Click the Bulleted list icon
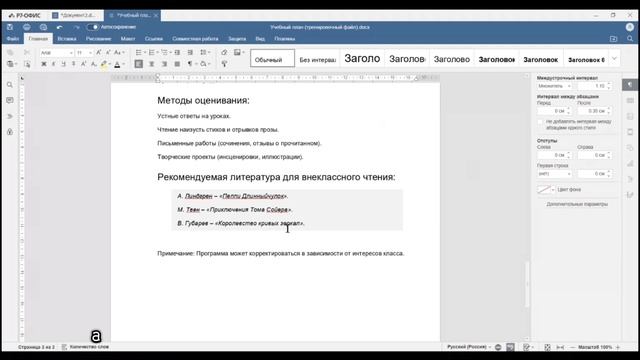 click(139, 53)
